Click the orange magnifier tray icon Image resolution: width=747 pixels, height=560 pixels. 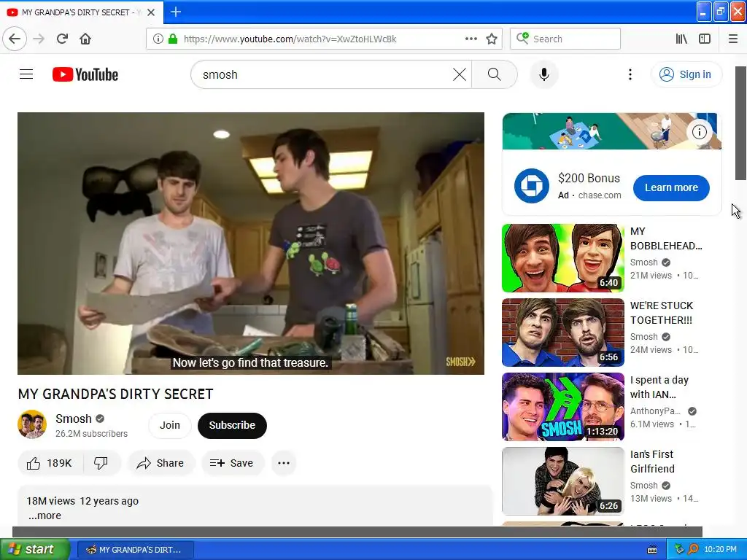click(x=693, y=549)
